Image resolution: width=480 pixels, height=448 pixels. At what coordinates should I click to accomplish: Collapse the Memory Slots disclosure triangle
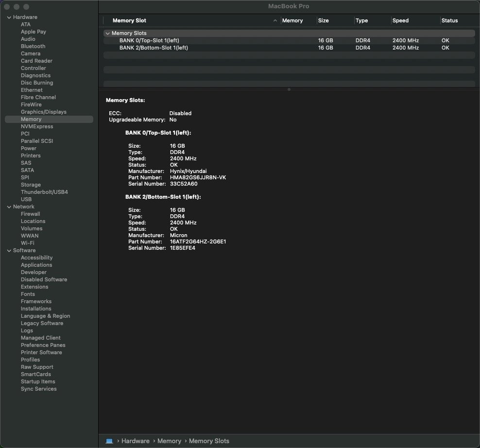click(107, 34)
